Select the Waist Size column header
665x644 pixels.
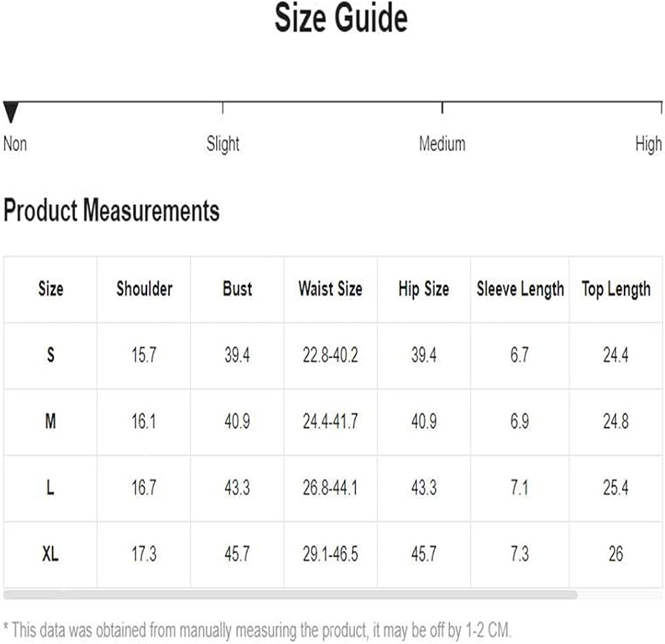pos(331,289)
